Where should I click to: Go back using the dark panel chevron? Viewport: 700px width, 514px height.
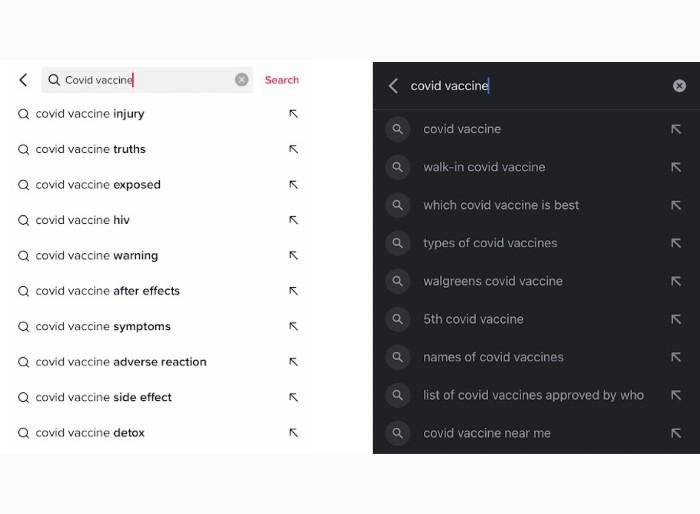393,86
